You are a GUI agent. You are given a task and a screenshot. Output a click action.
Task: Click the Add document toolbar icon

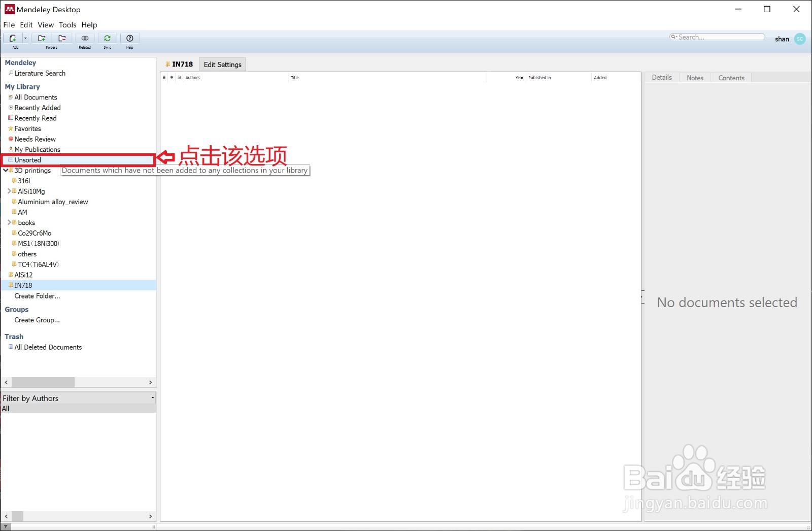coord(13,38)
